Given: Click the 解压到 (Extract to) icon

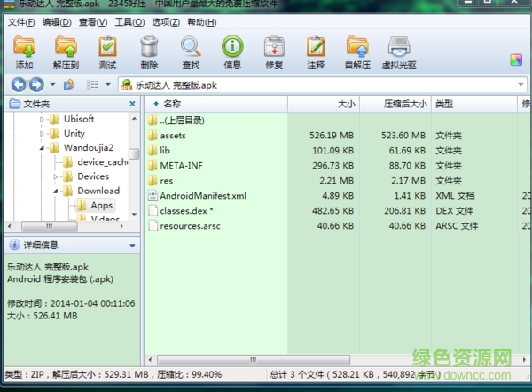Looking at the screenshot, I should (x=66, y=51).
